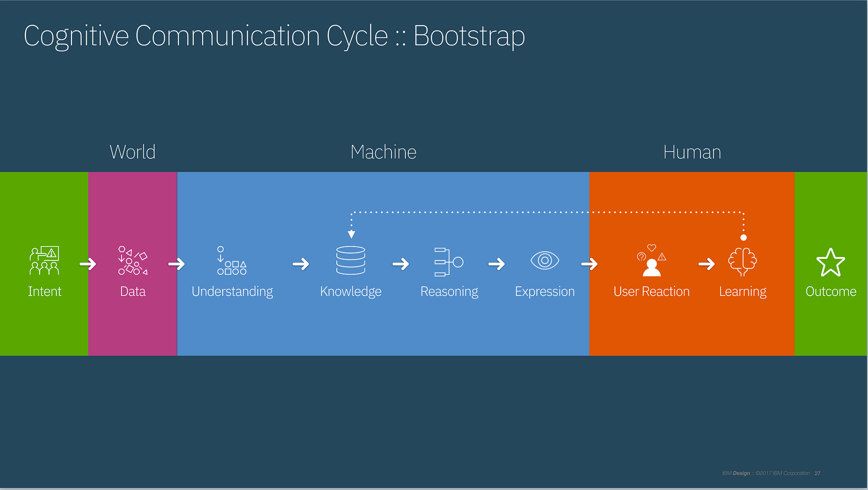Click the Data scattered shapes icon
Viewport: 868px width, 490px height.
click(x=133, y=260)
